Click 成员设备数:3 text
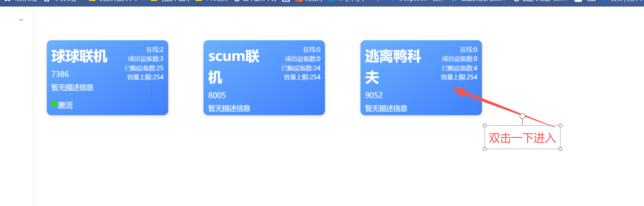This screenshot has width=644, height=206. 146,59
